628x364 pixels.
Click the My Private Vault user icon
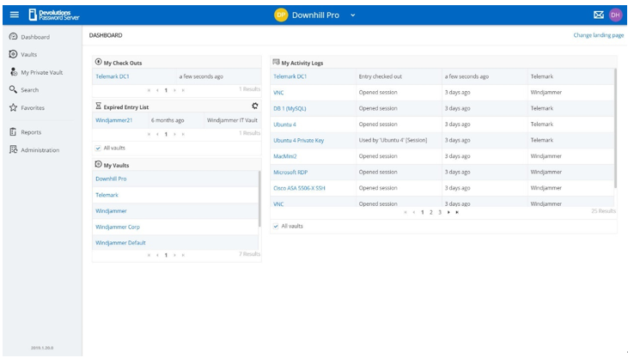(13, 71)
